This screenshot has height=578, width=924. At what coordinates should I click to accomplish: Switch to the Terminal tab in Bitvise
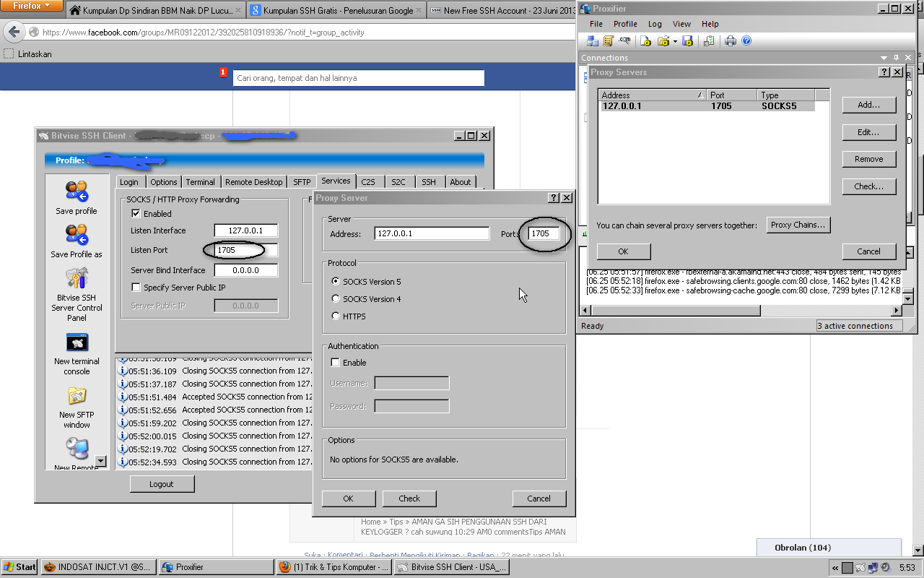tap(200, 182)
